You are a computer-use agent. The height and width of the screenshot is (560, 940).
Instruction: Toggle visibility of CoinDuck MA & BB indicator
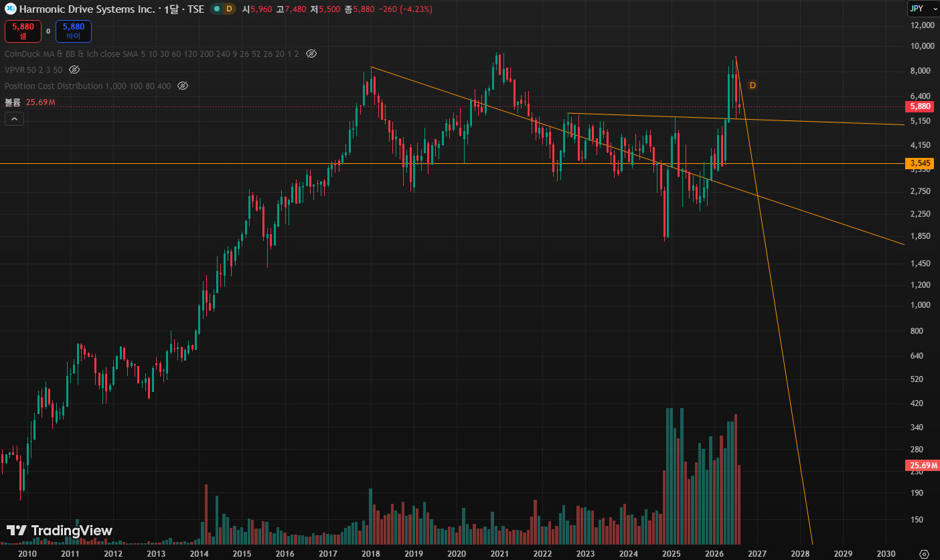point(311,54)
